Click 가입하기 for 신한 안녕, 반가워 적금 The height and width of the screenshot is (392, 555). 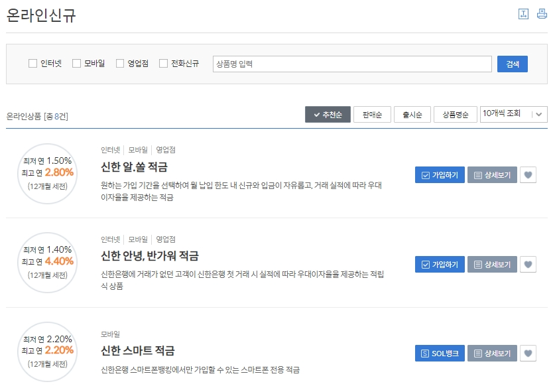(x=440, y=265)
